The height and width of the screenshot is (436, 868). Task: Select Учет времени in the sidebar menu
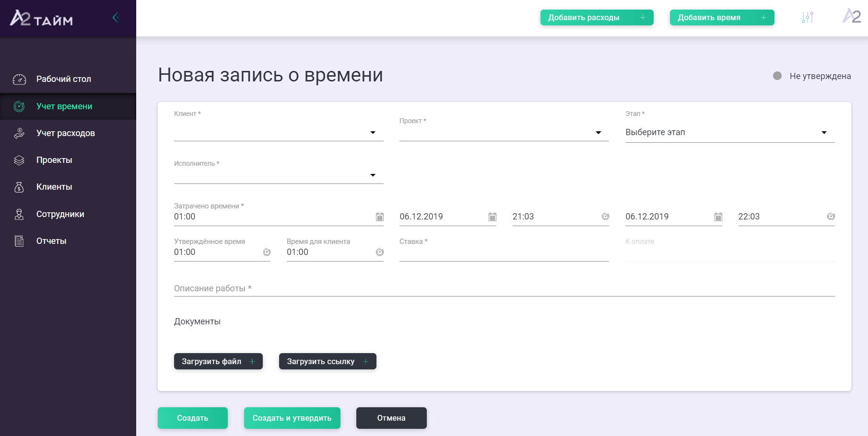pyautogui.click(x=64, y=106)
